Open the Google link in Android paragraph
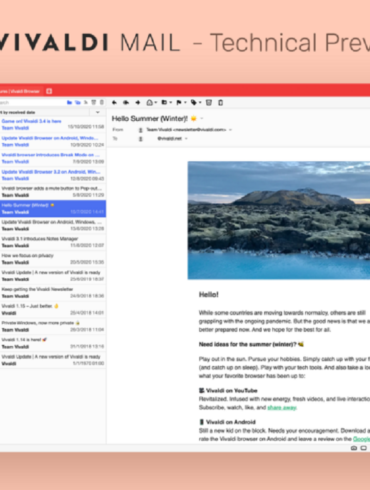370x490 pixels. [361, 439]
